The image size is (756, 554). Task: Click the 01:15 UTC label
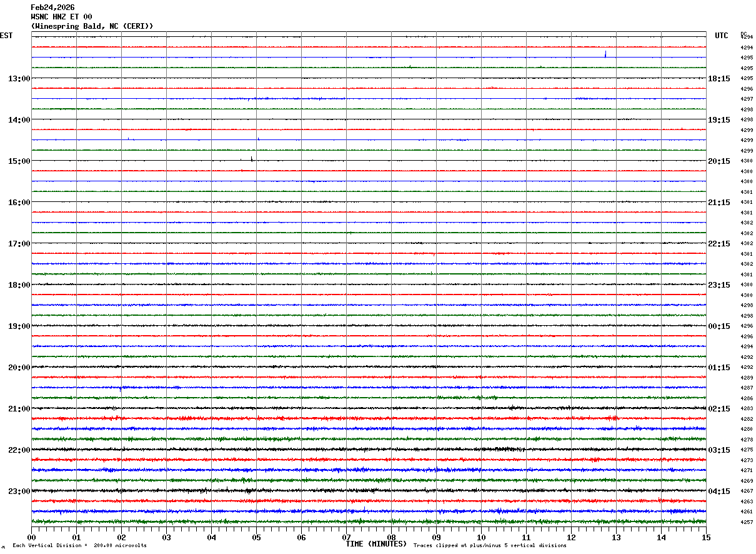click(x=719, y=368)
